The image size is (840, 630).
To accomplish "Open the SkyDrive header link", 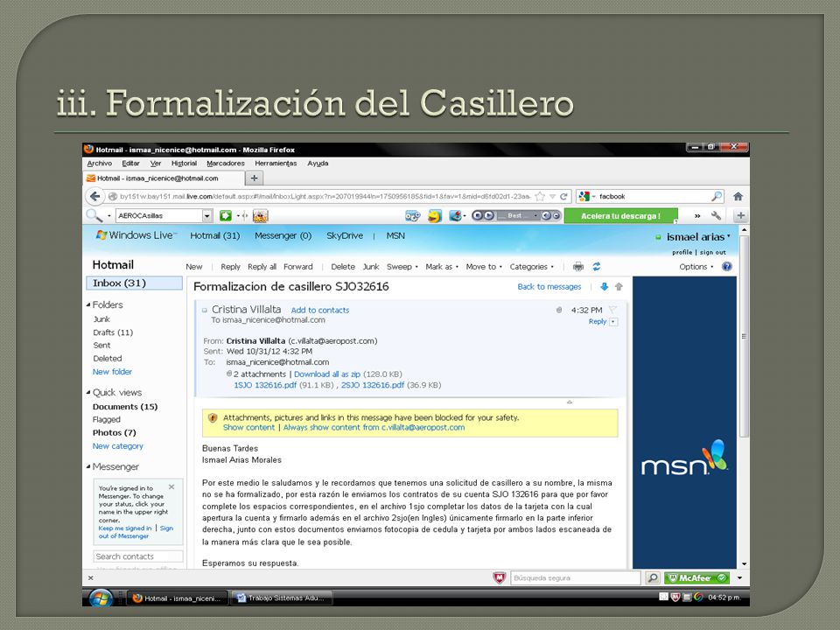I will pyautogui.click(x=345, y=235).
